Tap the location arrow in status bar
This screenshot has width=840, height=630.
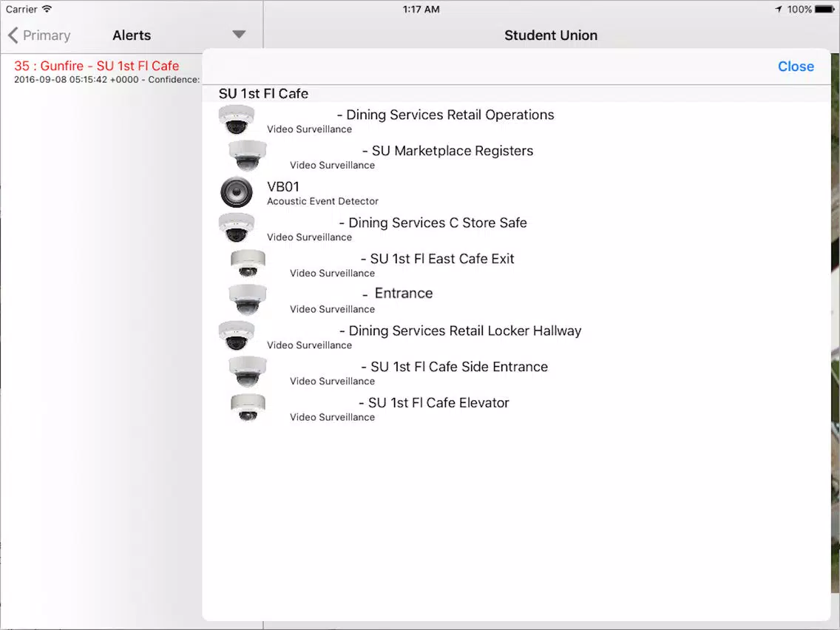tap(779, 9)
